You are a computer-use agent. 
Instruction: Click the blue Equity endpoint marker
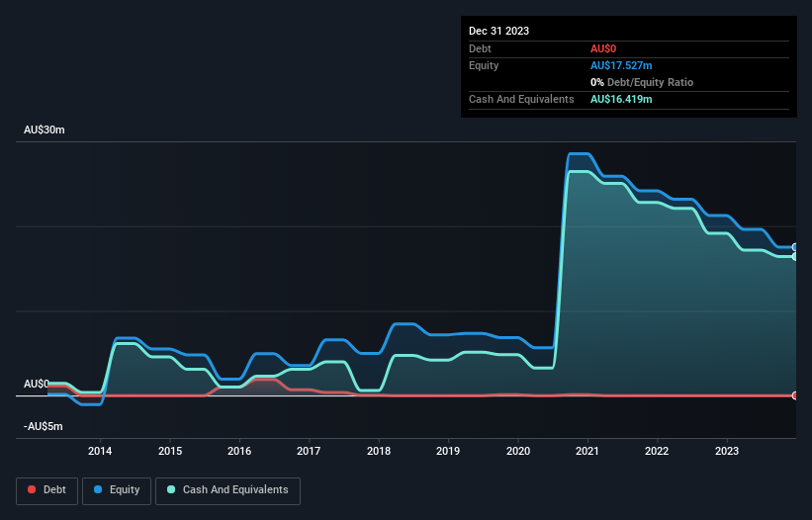(x=795, y=247)
